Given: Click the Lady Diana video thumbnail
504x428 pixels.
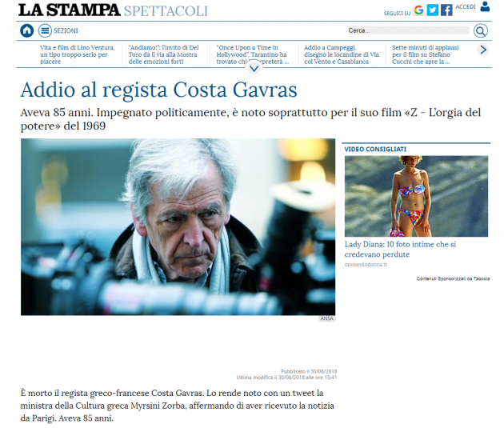Looking at the screenshot, I should pyautogui.click(x=416, y=196).
